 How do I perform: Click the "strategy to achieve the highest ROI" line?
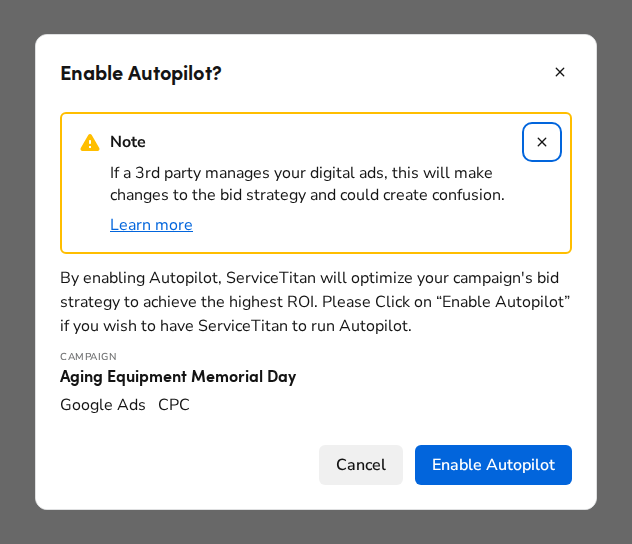click(x=315, y=302)
